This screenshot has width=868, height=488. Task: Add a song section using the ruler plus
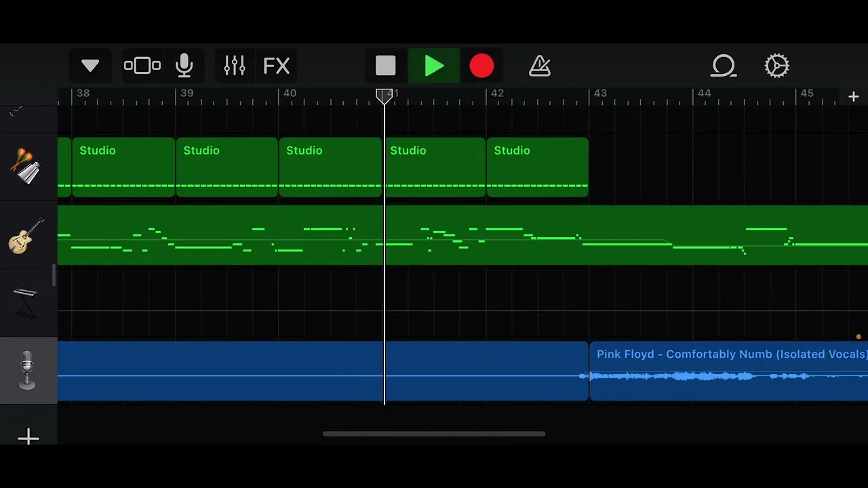(x=854, y=97)
